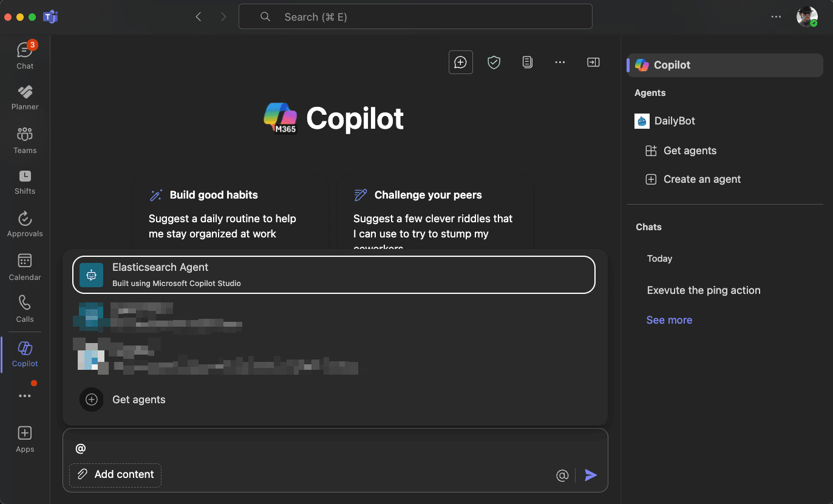Expand more apps ellipsis in sidebar
The width and height of the screenshot is (833, 504).
pos(25,396)
